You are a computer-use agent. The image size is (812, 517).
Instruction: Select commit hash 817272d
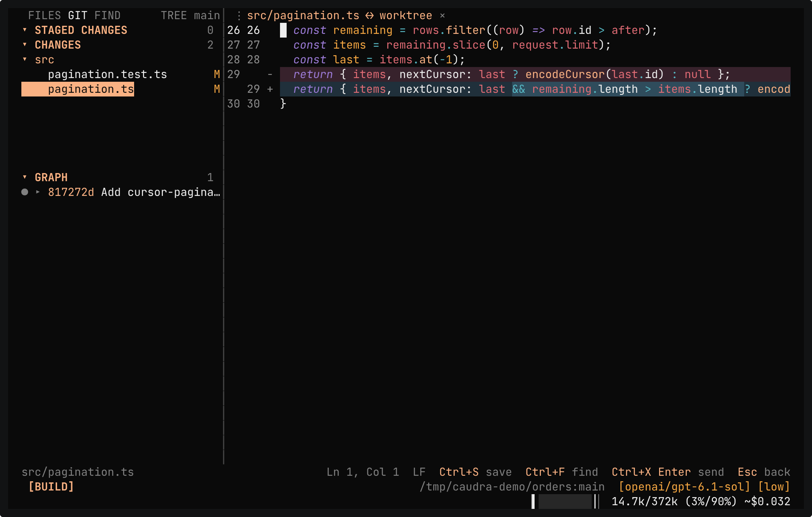71,192
